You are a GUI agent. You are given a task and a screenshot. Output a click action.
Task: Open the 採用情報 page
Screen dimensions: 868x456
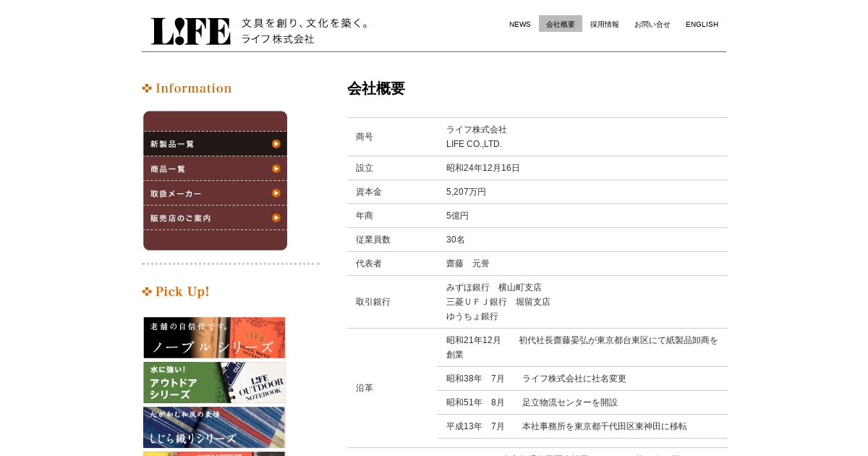click(605, 24)
